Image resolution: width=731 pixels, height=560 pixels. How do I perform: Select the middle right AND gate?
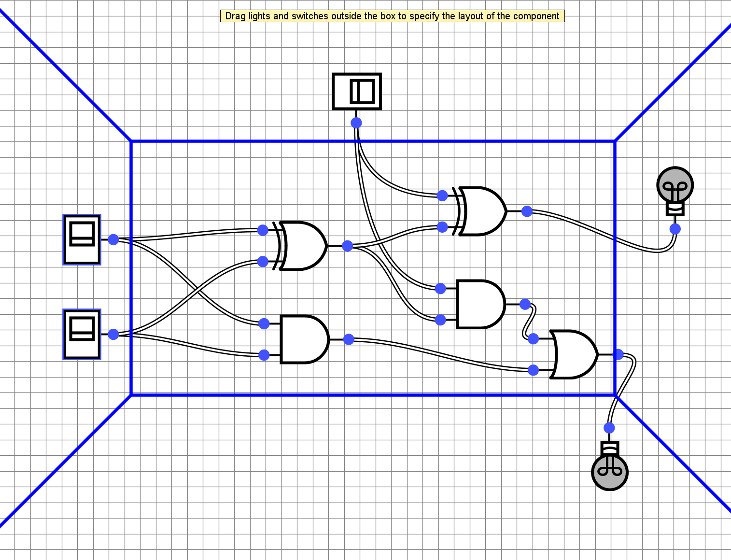(x=481, y=304)
